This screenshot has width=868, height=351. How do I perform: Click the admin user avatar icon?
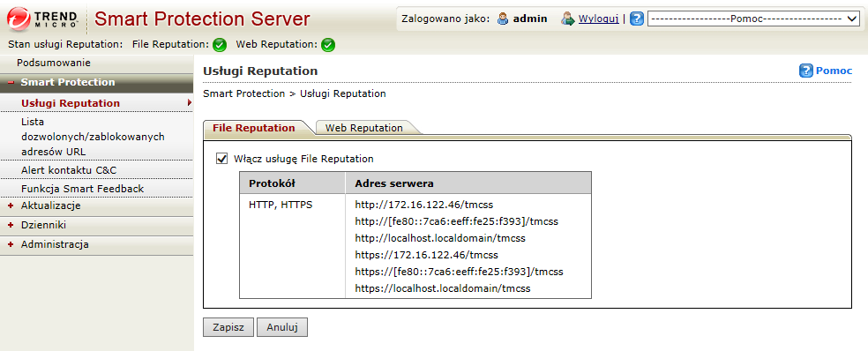click(x=503, y=19)
